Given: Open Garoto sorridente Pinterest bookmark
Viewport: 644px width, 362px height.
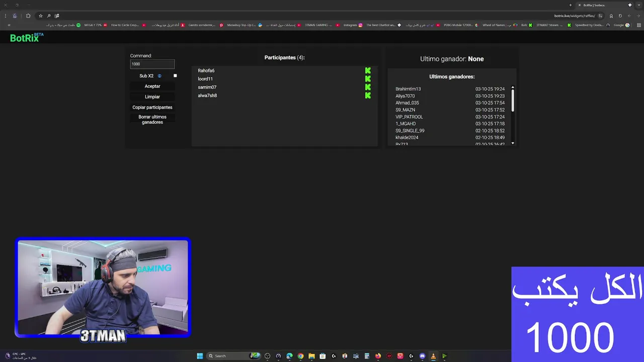Looking at the screenshot, I should [x=205, y=25].
